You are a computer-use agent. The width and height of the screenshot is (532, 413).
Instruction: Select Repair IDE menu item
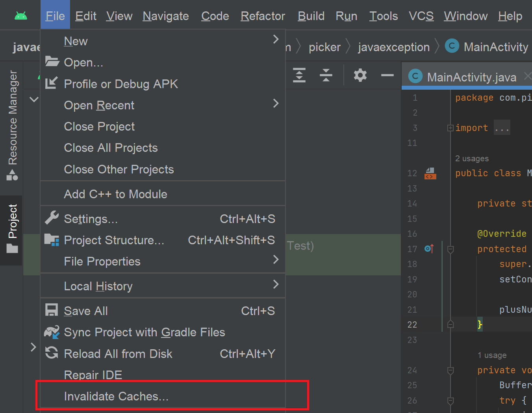point(163,375)
